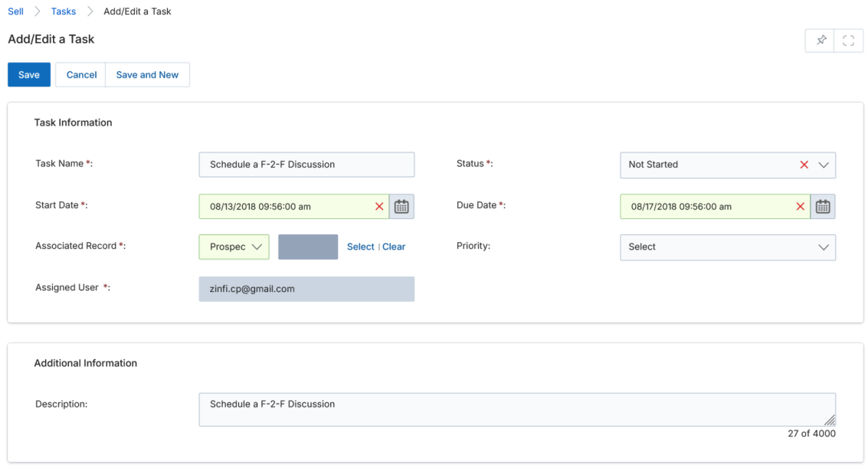Screen dimensions: 868x471
Task: Click the 'Task Name' field label
Action: pyautogui.click(x=59, y=163)
